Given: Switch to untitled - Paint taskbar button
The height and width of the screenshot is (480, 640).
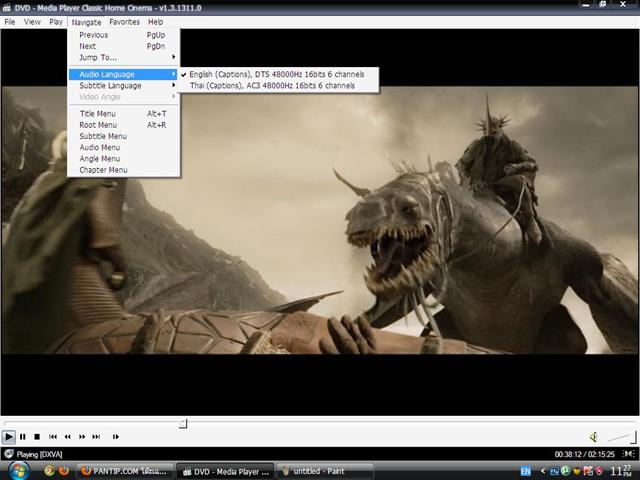Looking at the screenshot, I should pyautogui.click(x=325, y=471).
